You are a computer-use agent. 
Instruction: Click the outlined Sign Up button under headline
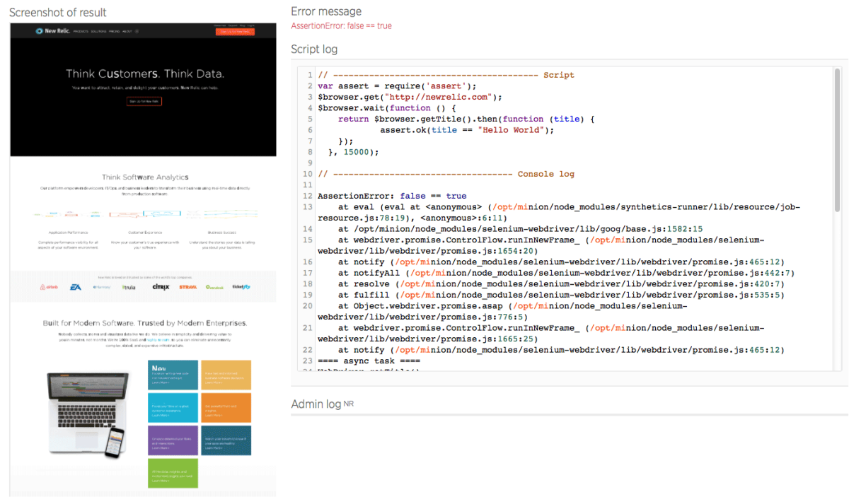[144, 101]
